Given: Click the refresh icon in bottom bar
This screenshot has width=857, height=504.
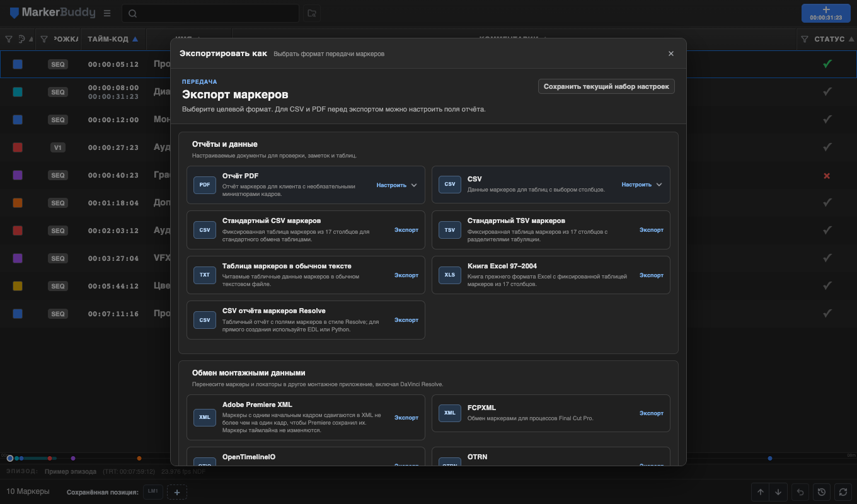Looking at the screenshot, I should click(842, 492).
